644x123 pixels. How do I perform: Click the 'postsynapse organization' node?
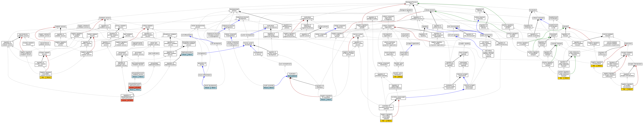pos(404,53)
